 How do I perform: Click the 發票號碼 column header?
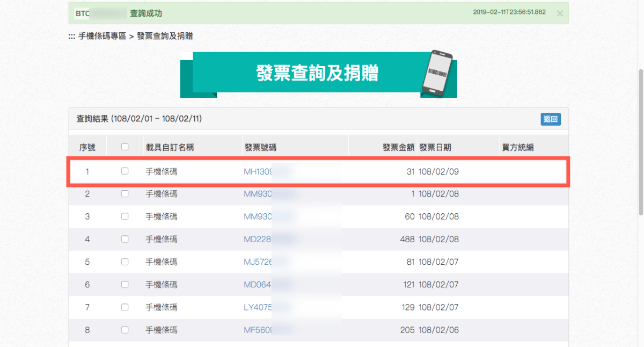click(x=260, y=148)
